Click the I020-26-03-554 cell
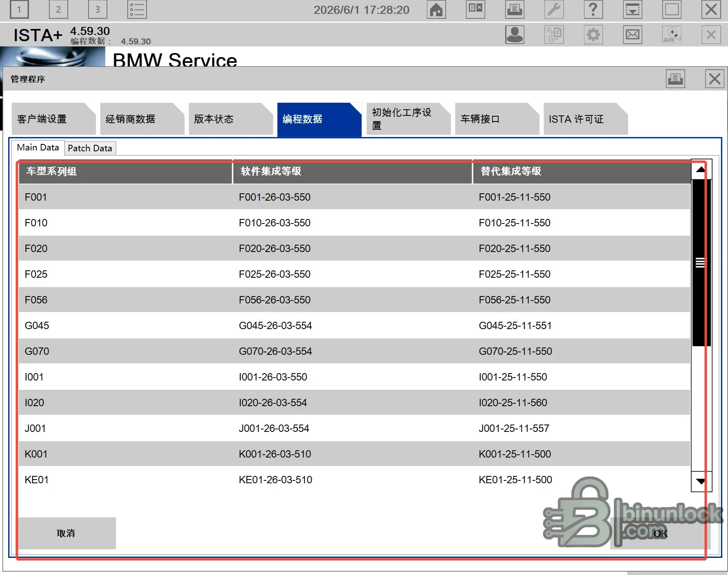Viewport: 728px width, 575px height. pos(273,402)
